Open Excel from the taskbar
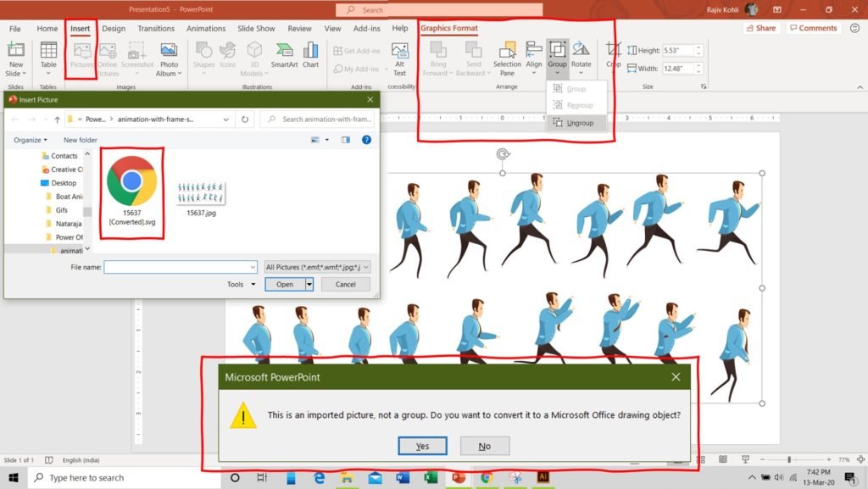This screenshot has width=868, height=489. click(x=431, y=477)
